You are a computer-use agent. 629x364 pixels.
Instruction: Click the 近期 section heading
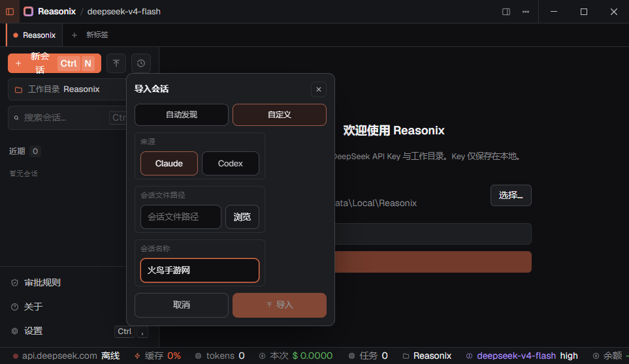[x=17, y=151]
